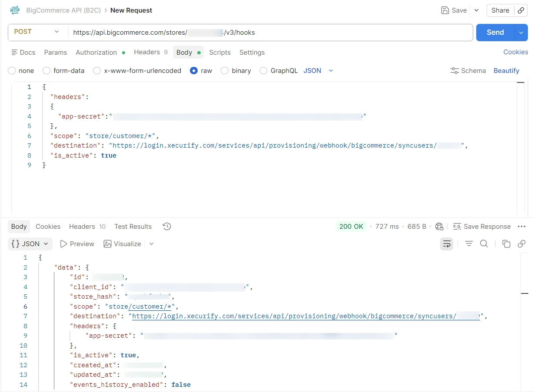Open the Test Results tab

pos(133,227)
